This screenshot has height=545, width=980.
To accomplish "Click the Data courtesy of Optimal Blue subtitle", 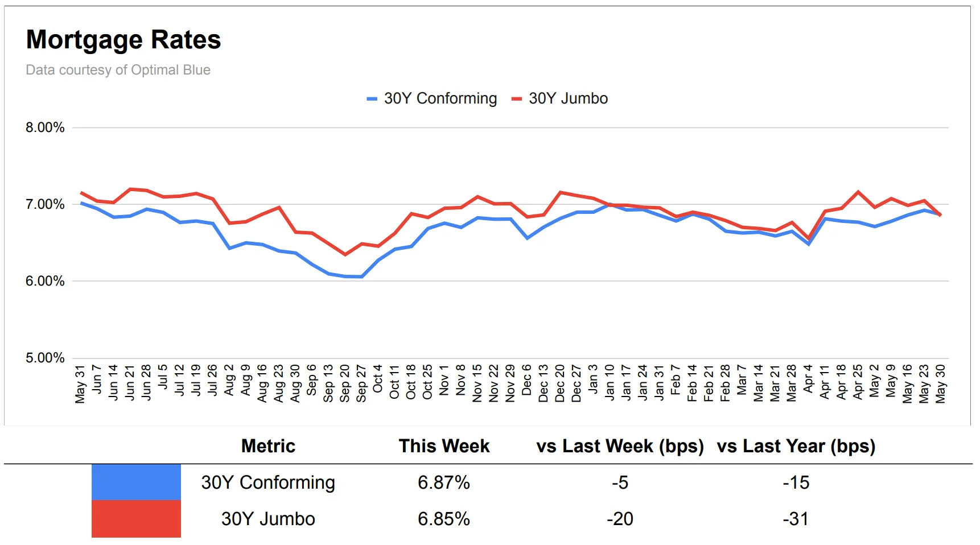I will 118,70.
